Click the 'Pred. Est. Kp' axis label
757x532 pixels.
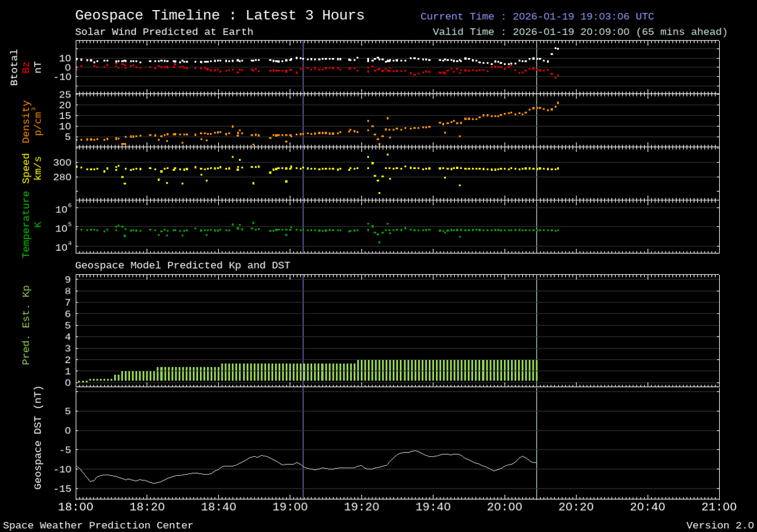pos(26,325)
